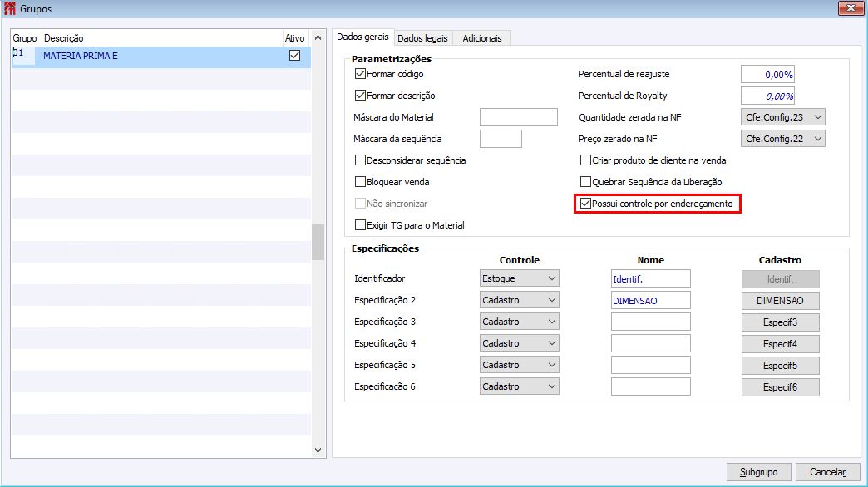The image size is (868, 487).
Task: Click the Máscara do Material input field
Action: 518,117
